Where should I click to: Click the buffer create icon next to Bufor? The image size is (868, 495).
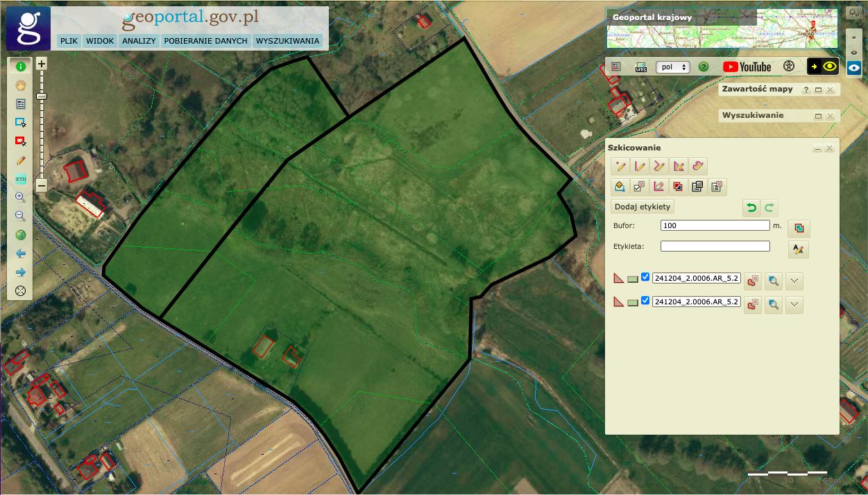(x=799, y=227)
